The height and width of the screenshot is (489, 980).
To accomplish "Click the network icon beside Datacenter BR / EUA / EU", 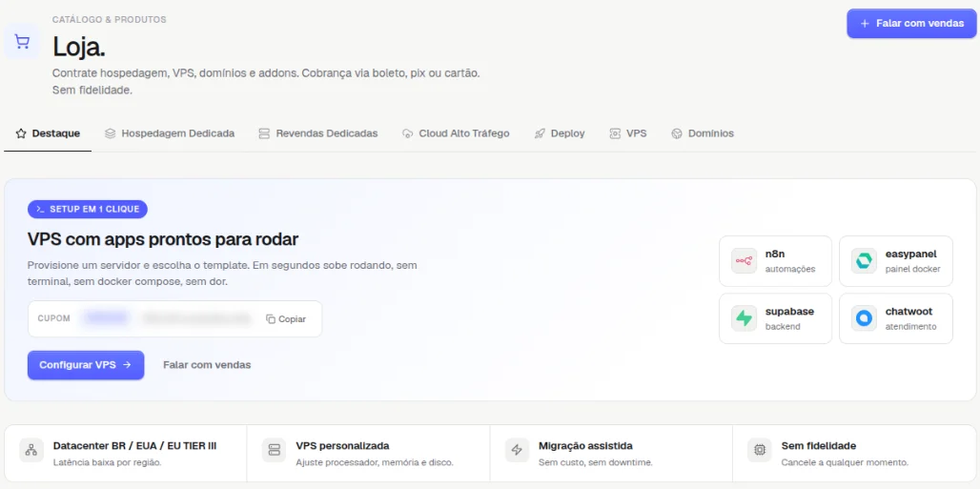I will point(31,450).
